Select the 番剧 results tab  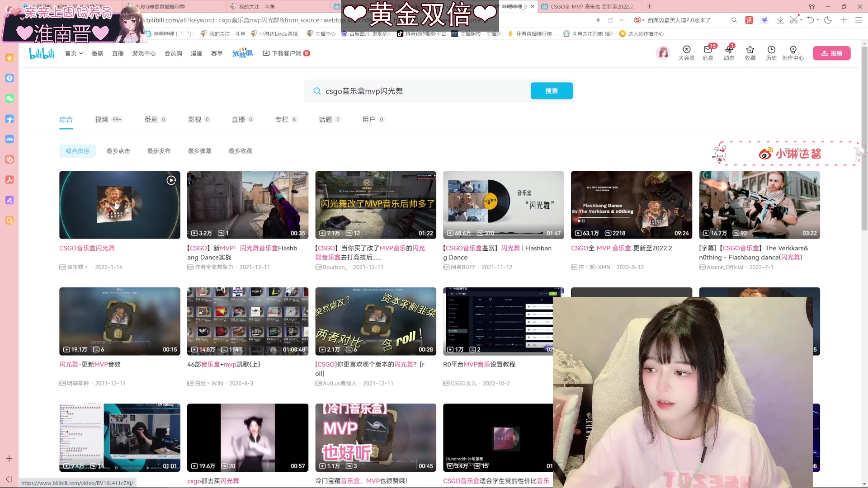click(156, 120)
